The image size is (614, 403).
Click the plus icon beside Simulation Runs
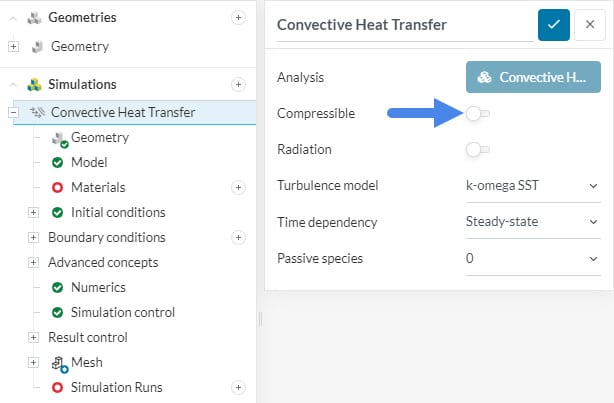[x=237, y=387]
